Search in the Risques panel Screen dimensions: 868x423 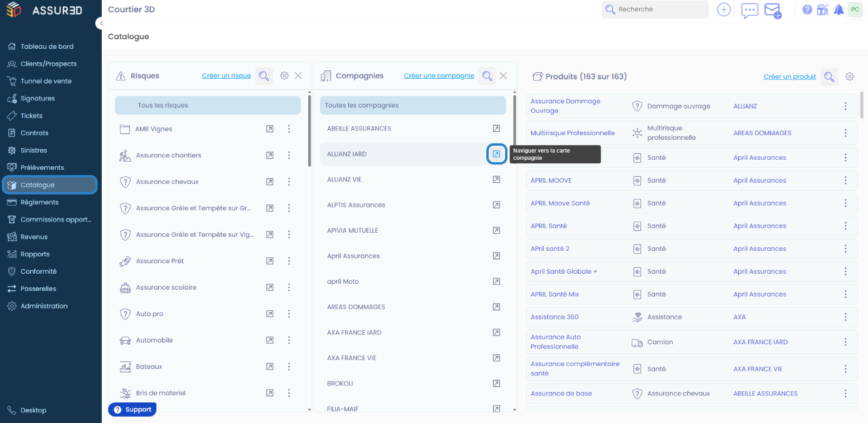264,76
